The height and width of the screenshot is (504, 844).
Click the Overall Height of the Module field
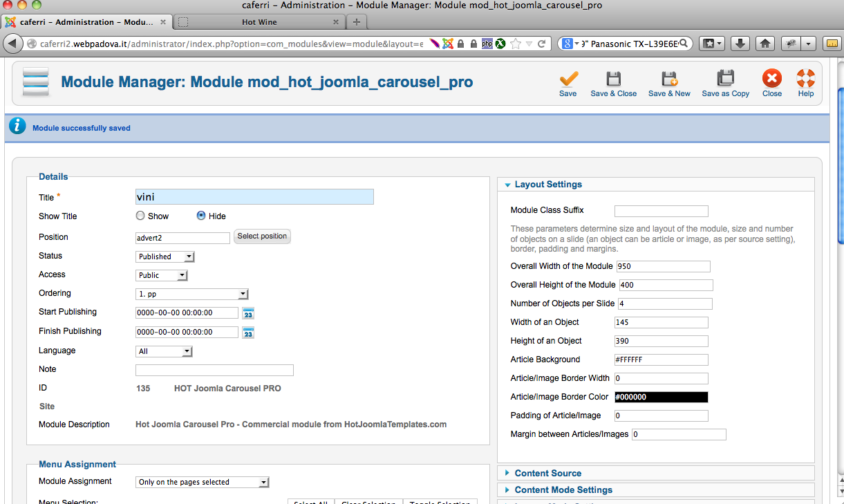(x=666, y=286)
